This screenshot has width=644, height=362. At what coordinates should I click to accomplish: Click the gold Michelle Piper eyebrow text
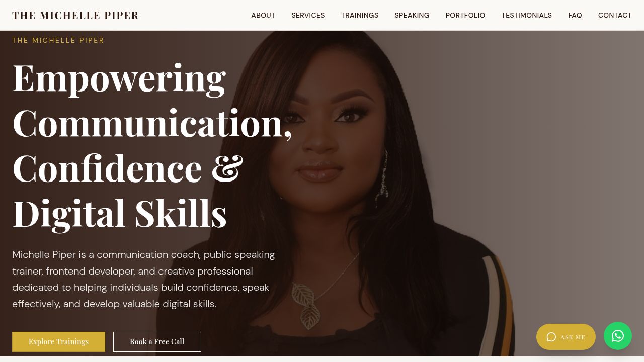[x=58, y=40]
